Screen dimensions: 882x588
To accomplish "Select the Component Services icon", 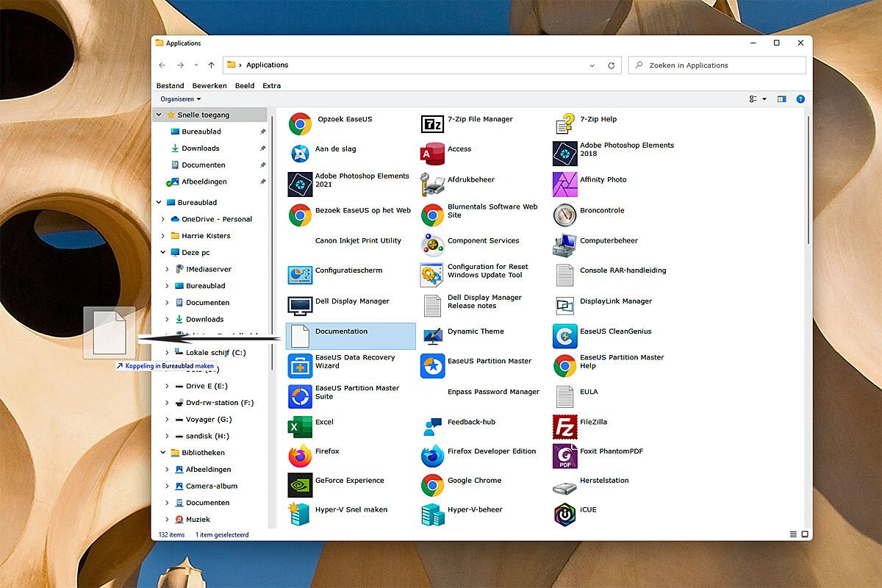I will [x=432, y=245].
